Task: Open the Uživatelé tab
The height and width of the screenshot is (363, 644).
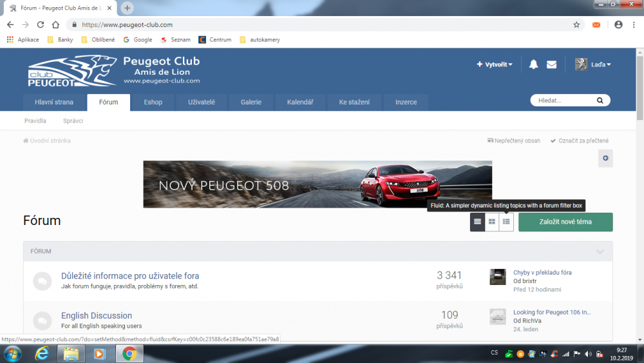Action: point(202,102)
